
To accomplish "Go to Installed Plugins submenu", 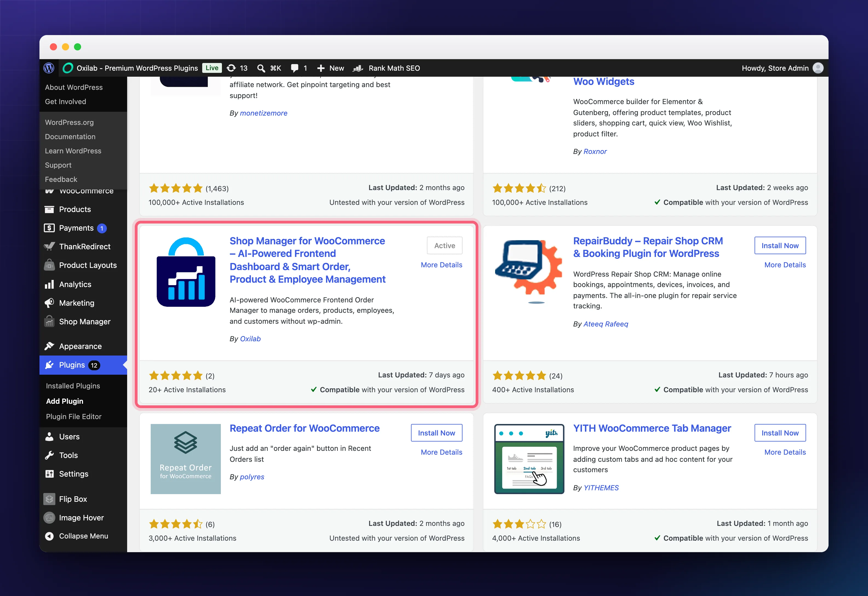I will 73,386.
